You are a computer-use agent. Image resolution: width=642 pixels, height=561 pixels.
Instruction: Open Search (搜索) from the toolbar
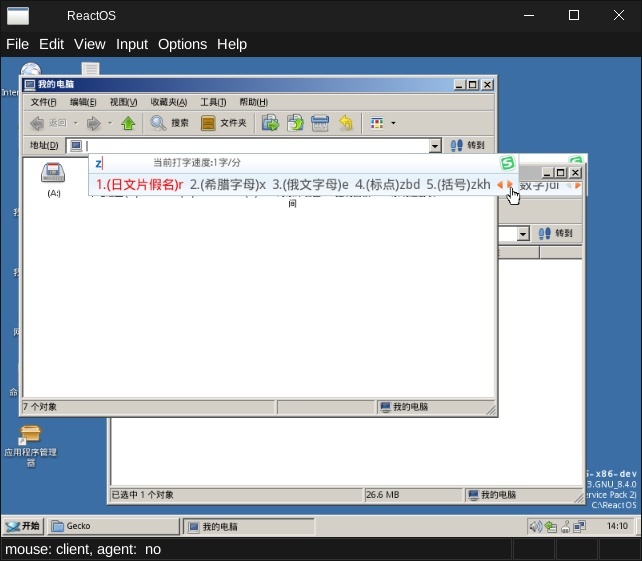170,123
